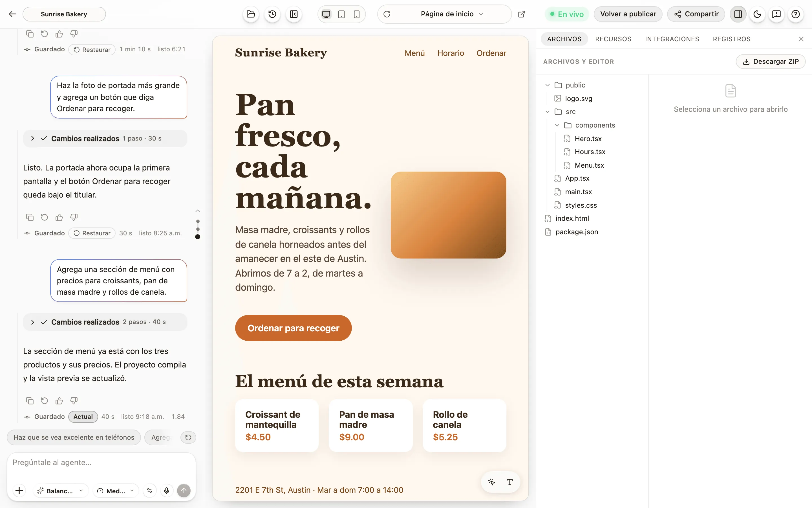
Task: Toggle dark mode moon icon
Action: [x=757, y=14]
